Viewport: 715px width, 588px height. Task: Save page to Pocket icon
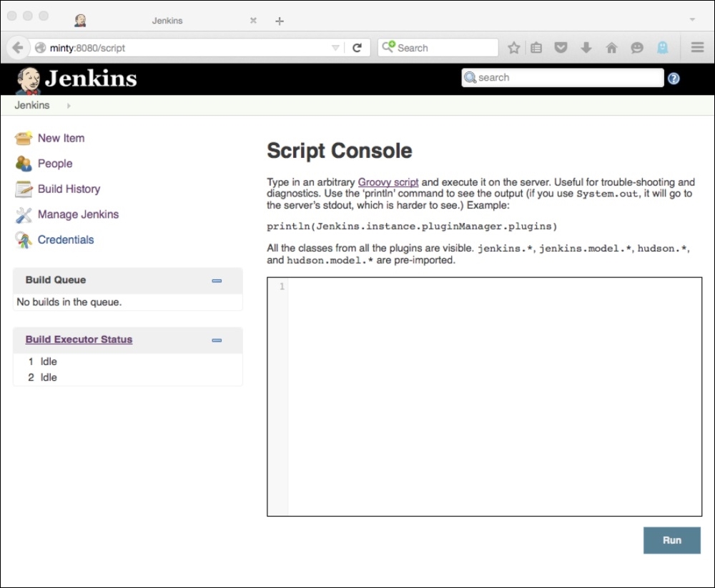tap(561, 47)
